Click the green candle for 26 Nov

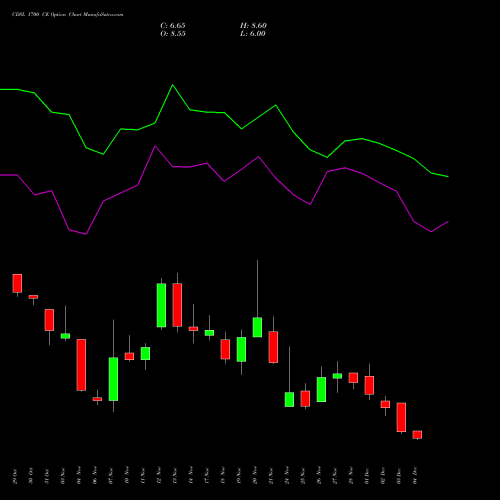coord(321,389)
